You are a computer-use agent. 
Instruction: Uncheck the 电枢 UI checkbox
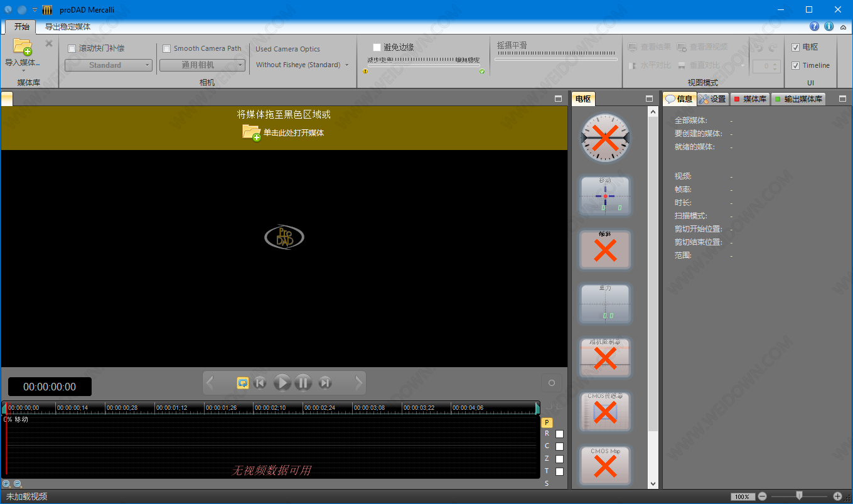pyautogui.click(x=795, y=47)
